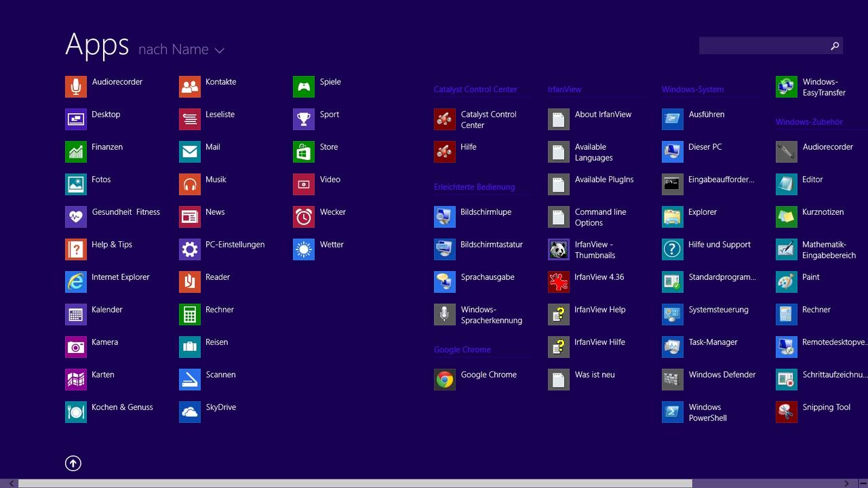Click the search input field
Screen dimensions: 868x488
pos(764,45)
